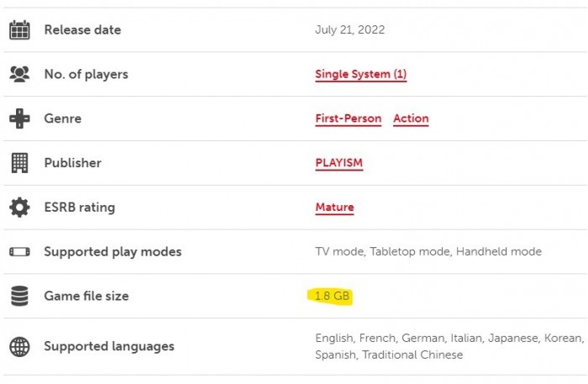Viewport: 588px width, 384px height.
Task: Click the highlighted 1.8 GB file size
Action: point(331,296)
